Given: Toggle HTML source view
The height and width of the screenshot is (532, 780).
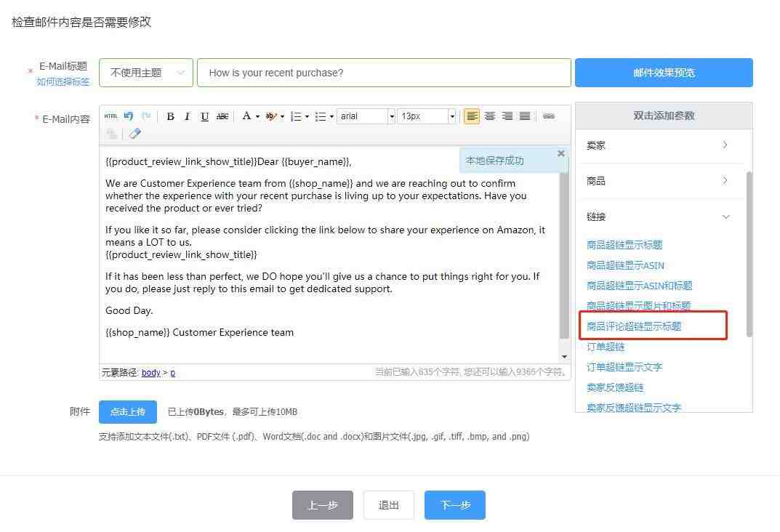Looking at the screenshot, I should [x=111, y=116].
